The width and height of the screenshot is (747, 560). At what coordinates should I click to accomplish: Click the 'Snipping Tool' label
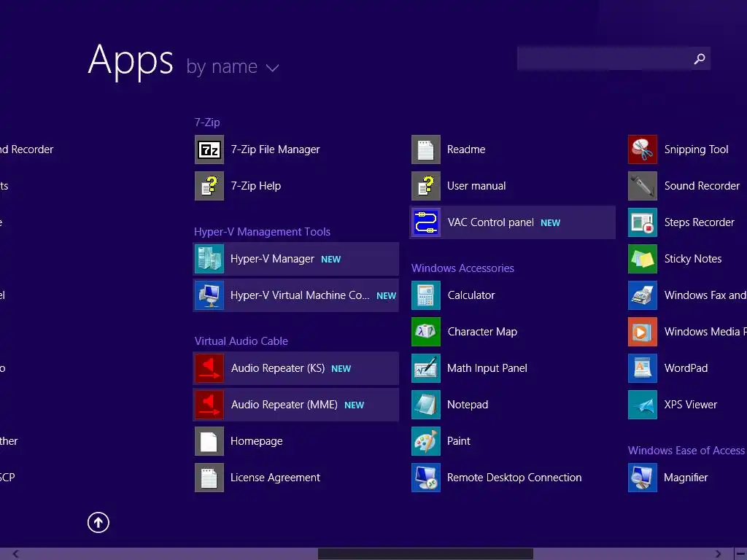[697, 149]
